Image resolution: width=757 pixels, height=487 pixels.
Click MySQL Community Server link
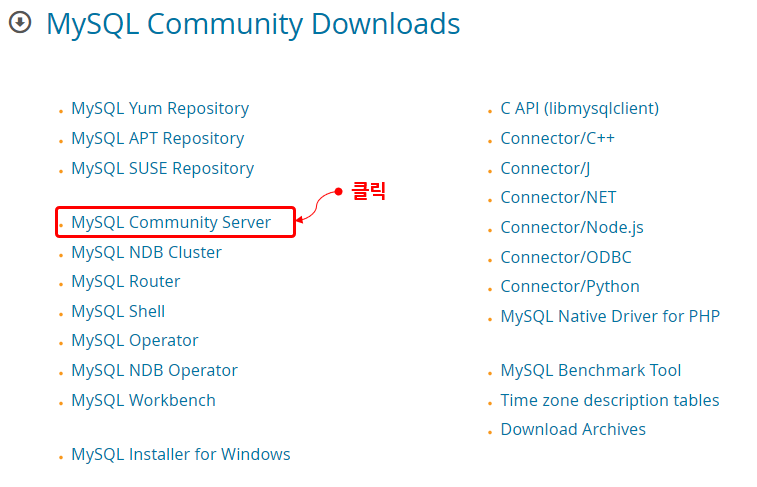click(x=171, y=223)
